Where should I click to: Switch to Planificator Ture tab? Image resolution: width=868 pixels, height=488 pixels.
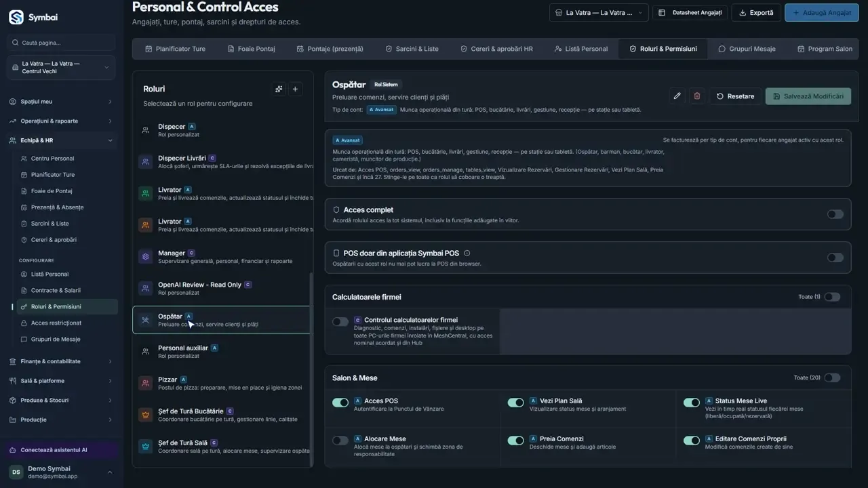click(175, 49)
